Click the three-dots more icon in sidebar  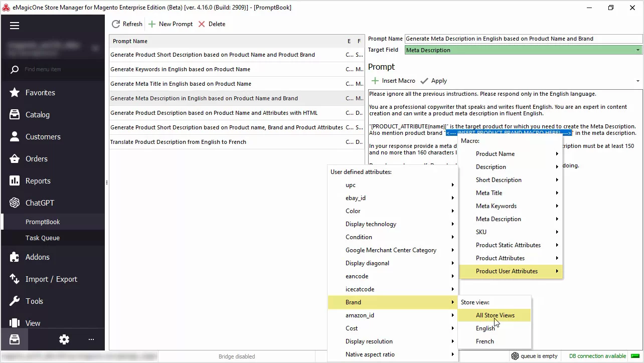(x=91, y=339)
